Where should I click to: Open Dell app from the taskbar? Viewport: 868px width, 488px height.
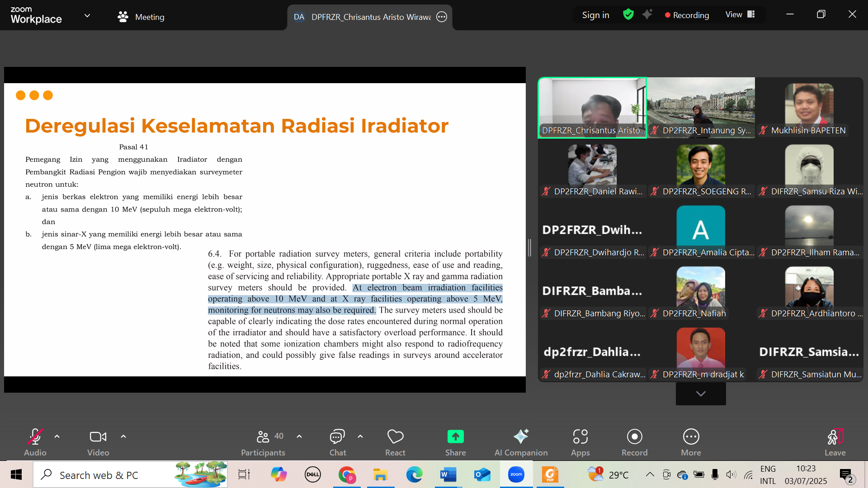pos(312,474)
